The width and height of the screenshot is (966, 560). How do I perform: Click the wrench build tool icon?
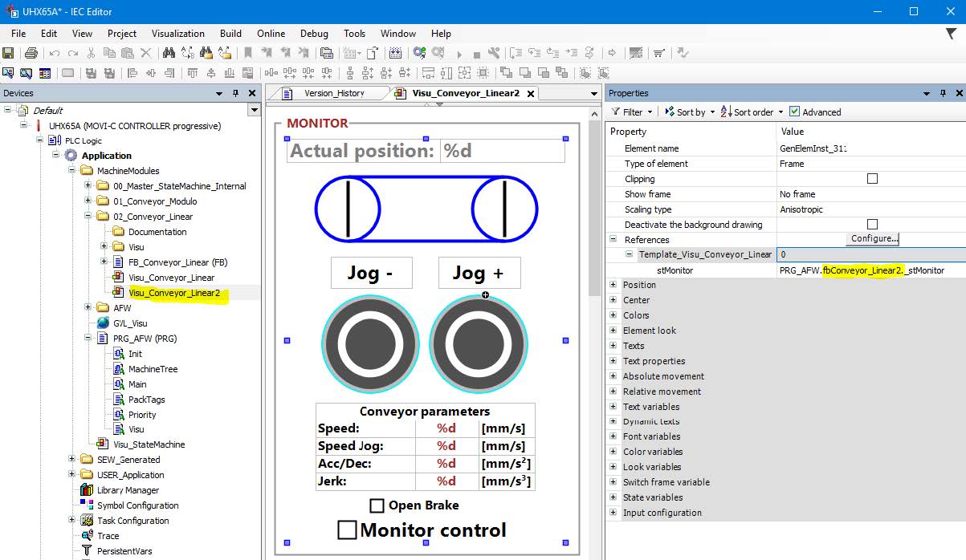tap(493, 54)
